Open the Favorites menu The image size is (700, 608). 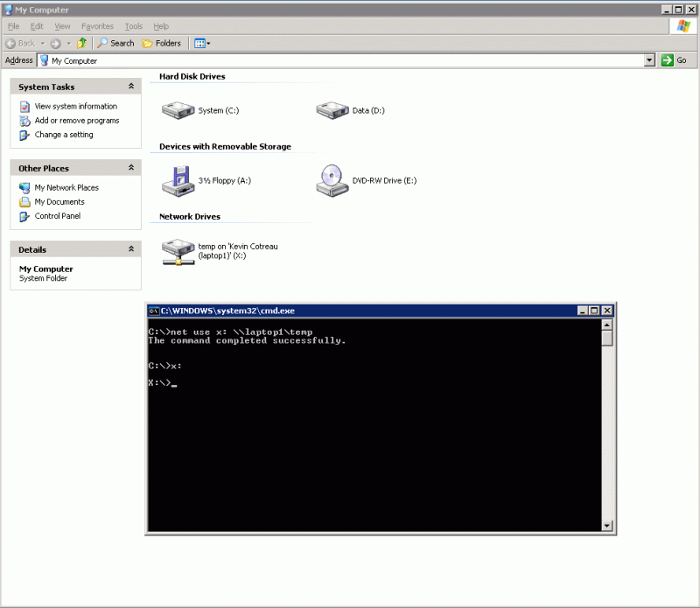(97, 26)
